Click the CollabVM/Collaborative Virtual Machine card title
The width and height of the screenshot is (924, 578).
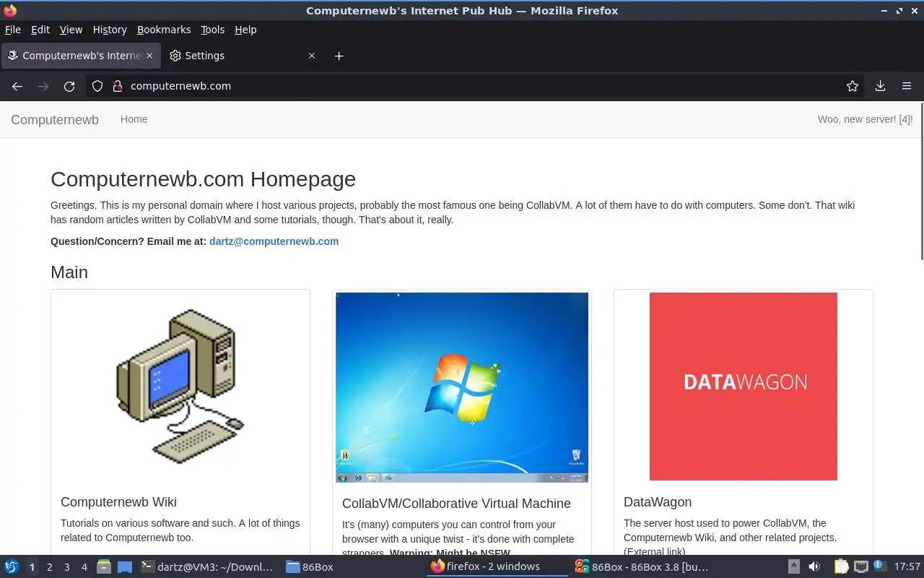[456, 504]
